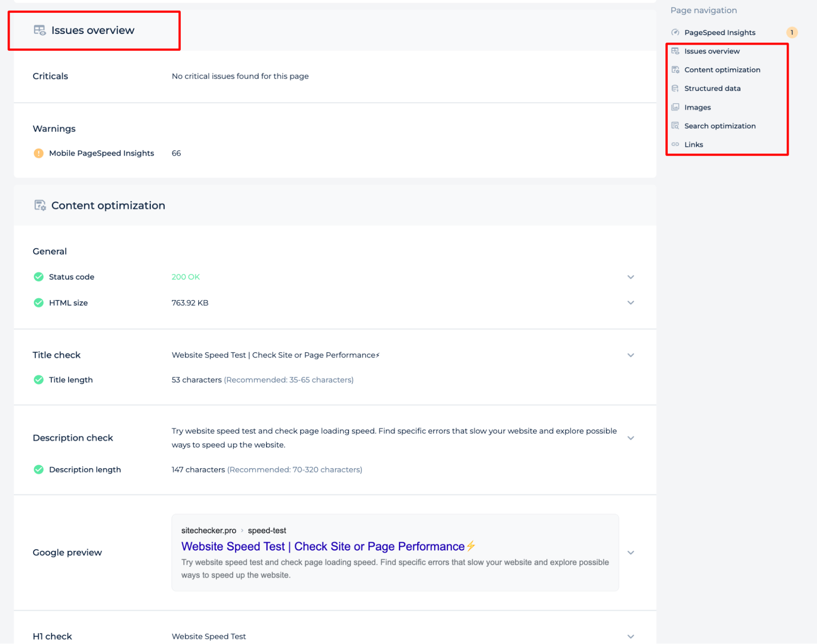The image size is (817, 644).
Task: Click the Search optimization icon in page navigation
Action: click(x=675, y=126)
